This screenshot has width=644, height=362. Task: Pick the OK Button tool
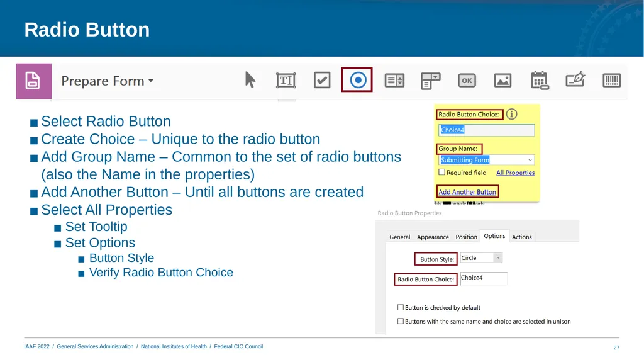tap(467, 80)
